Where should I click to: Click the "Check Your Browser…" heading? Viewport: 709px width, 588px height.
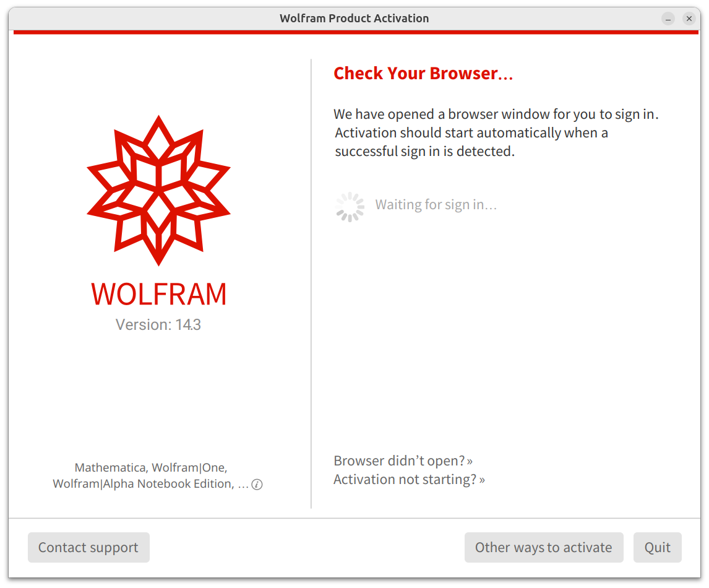423,73
